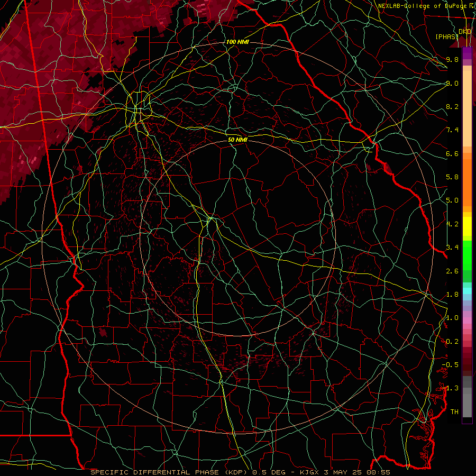The height and width of the screenshot is (476, 476).
Task: Pick the cyan segment of the color bar
Action: tap(467, 291)
